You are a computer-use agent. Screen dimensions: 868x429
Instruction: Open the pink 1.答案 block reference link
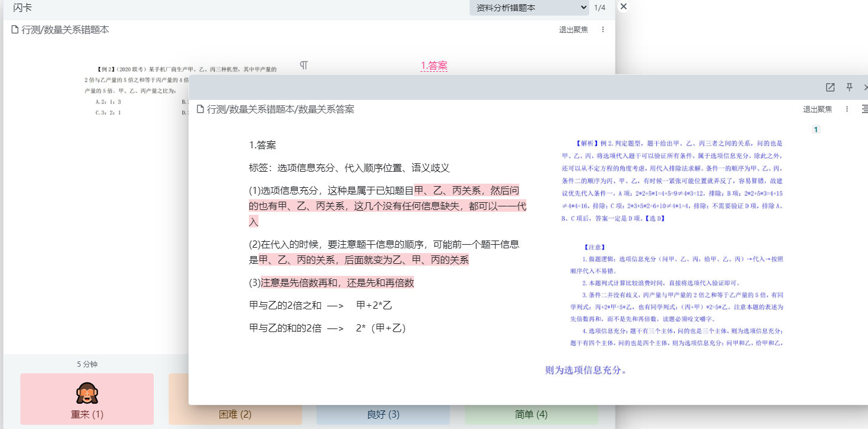coord(434,66)
